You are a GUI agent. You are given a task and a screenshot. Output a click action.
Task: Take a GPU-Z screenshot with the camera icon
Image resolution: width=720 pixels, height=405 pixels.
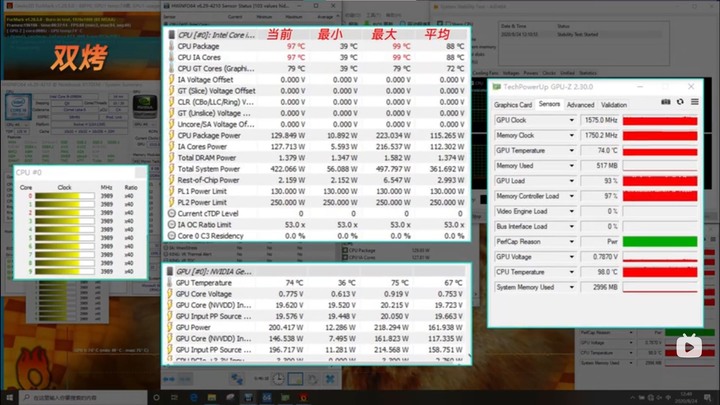pos(665,102)
